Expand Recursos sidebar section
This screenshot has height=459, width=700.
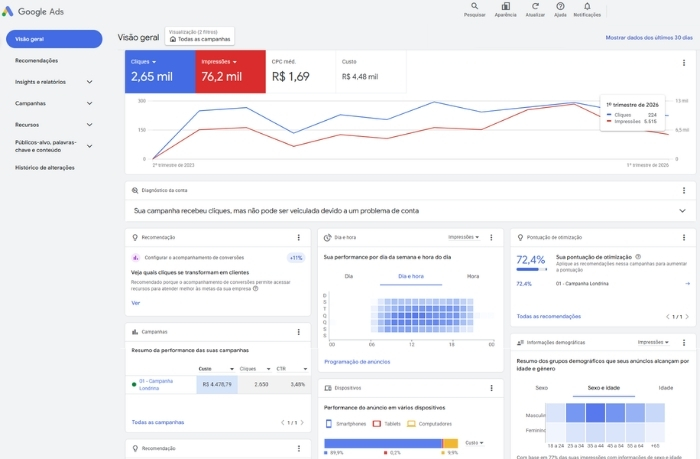89,125
